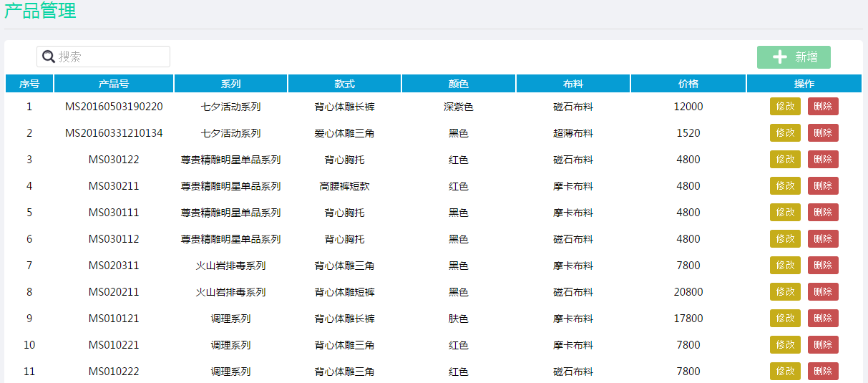This screenshot has height=383, width=868.
Task: Delete product MS020211
Action: (823, 292)
